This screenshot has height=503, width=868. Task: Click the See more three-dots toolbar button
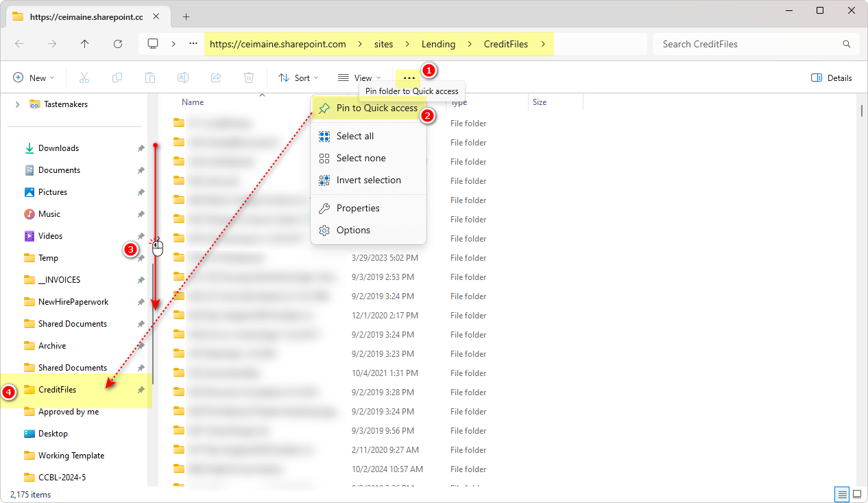click(x=409, y=78)
